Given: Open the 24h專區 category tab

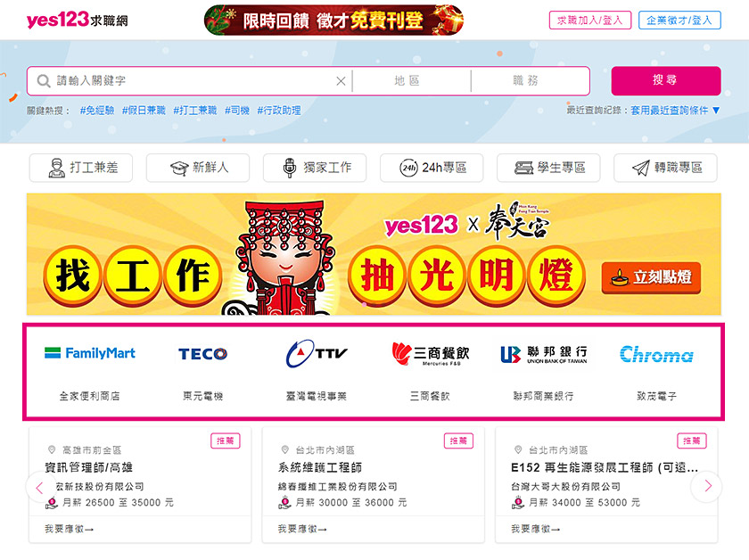Looking at the screenshot, I should pos(432,168).
